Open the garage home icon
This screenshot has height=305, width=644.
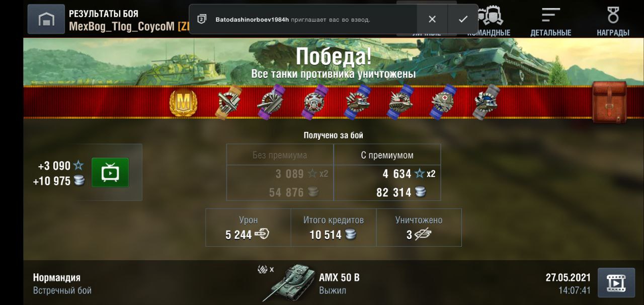click(x=46, y=19)
